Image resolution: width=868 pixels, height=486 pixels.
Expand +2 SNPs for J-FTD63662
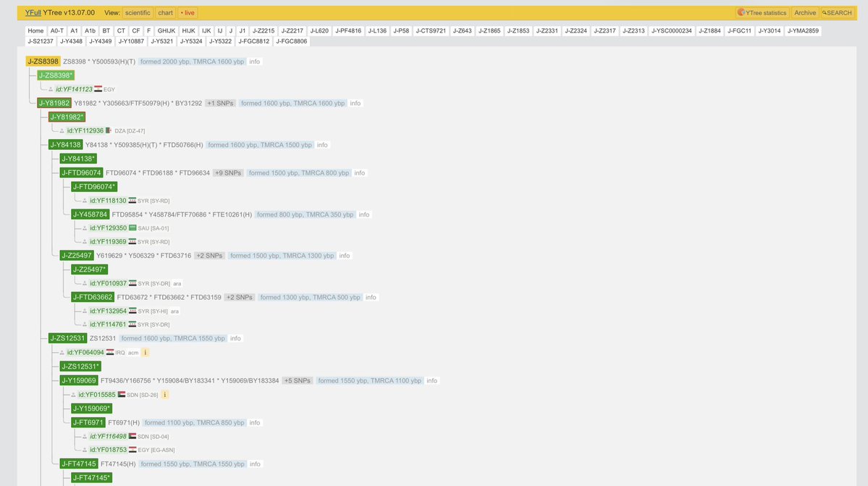(x=239, y=297)
